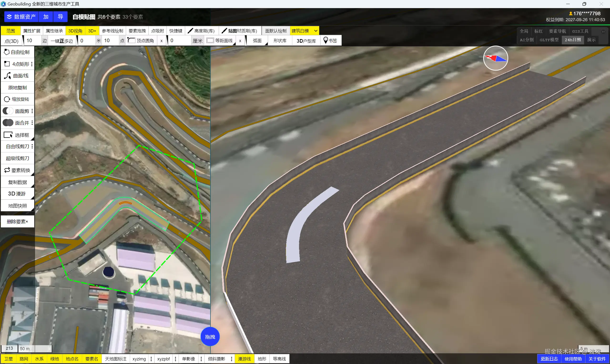Viewport: 610px width, 364px height.
Task: Click the 书签 bookmark pin icon
Action: point(325,40)
